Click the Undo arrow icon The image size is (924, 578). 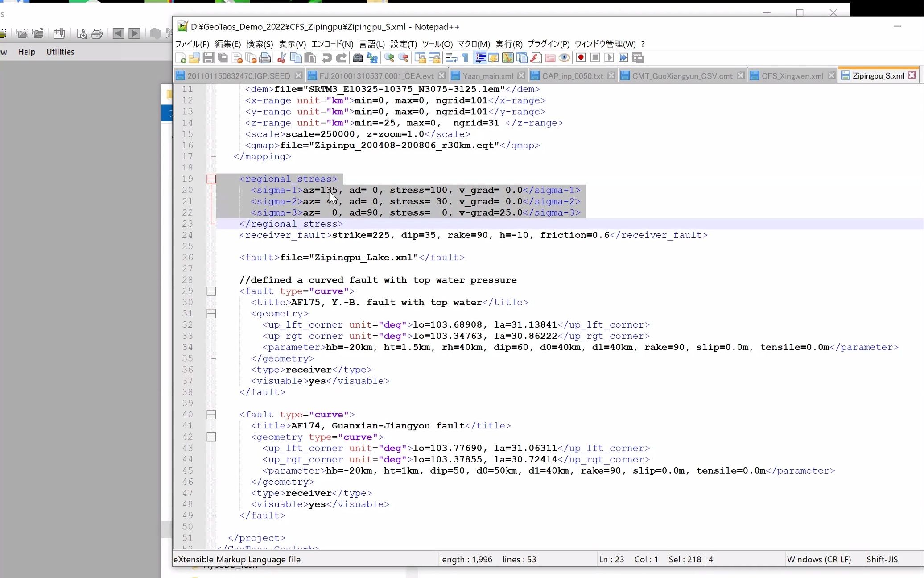(327, 58)
